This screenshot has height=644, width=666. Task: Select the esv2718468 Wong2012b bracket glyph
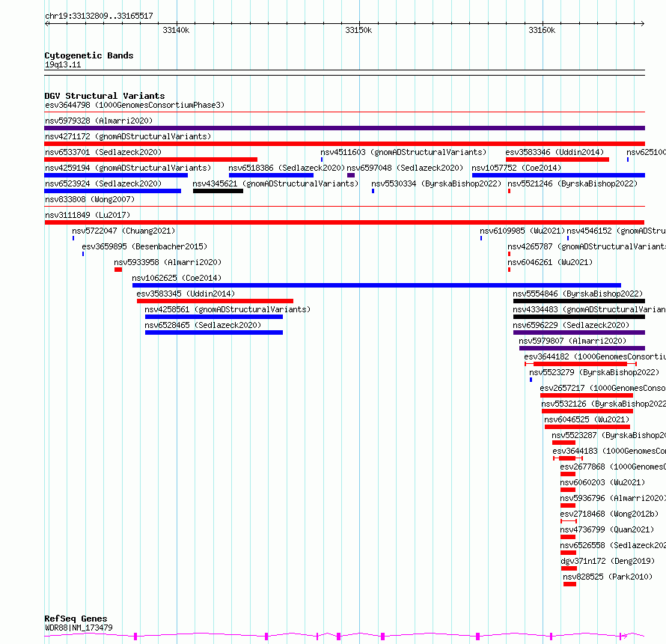[569, 521]
